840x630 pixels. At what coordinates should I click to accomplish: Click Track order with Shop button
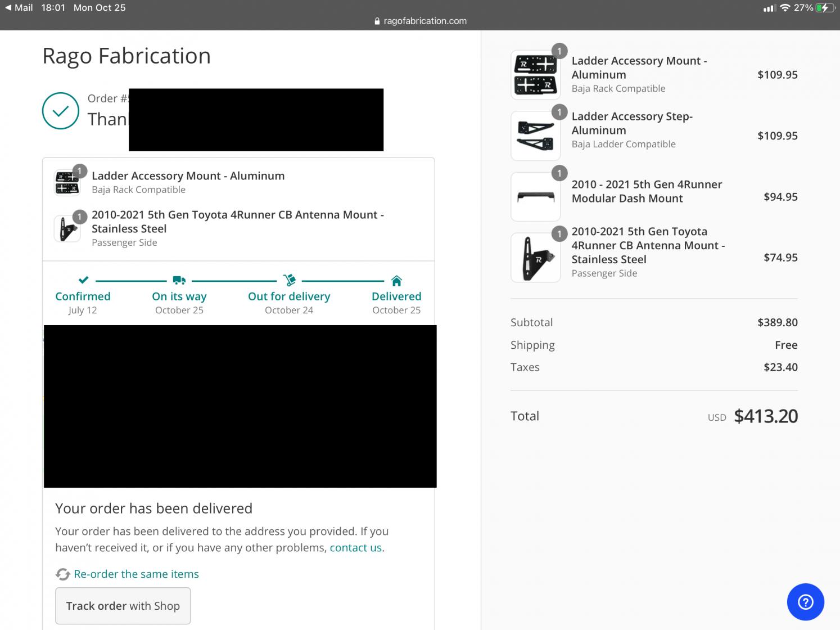123,606
